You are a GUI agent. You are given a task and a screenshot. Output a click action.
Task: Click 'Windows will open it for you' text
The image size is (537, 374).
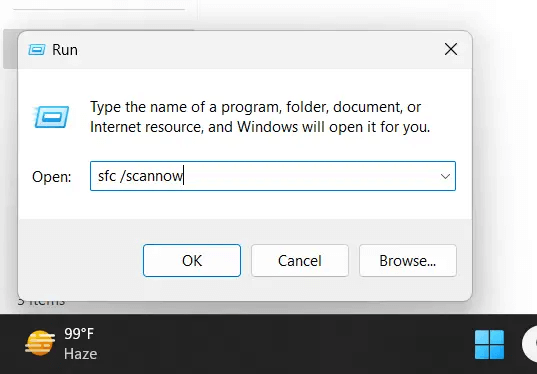tap(334, 127)
